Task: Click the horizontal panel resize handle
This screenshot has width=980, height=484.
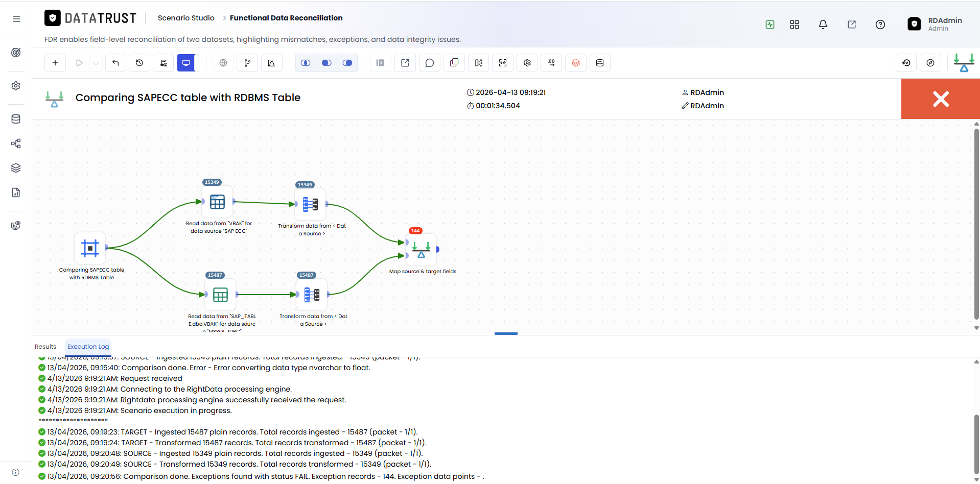Action: pos(506,333)
